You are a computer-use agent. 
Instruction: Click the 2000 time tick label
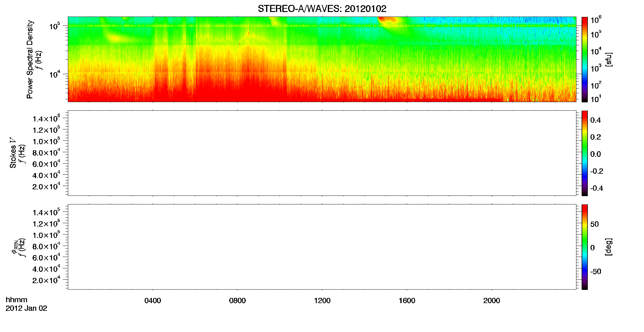pos(492,301)
